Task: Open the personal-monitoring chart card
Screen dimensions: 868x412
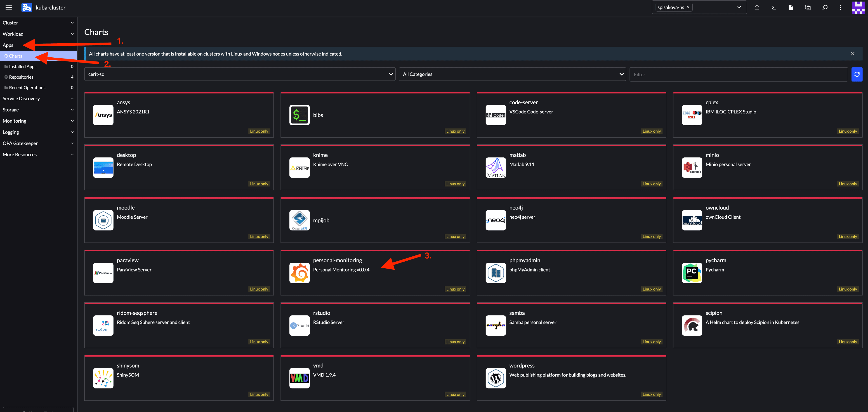Action: point(375,273)
